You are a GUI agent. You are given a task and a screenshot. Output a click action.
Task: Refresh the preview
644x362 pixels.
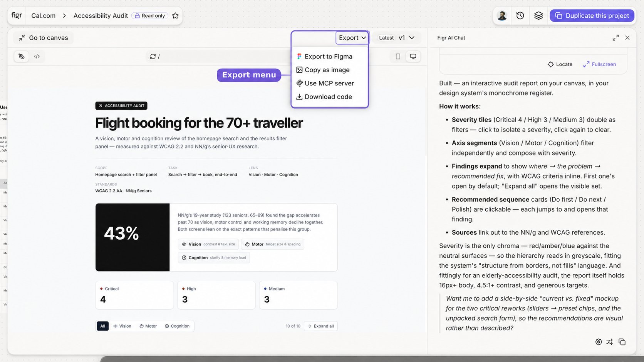[153, 57]
